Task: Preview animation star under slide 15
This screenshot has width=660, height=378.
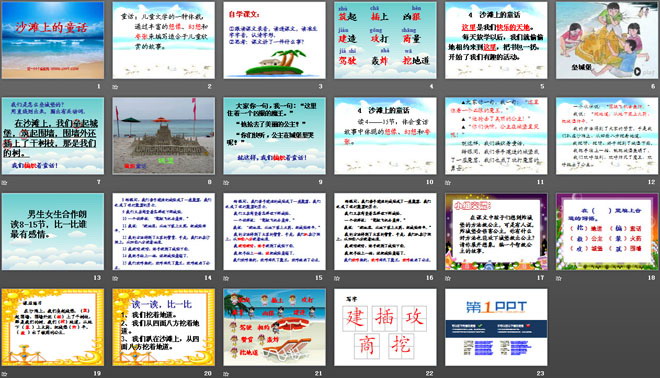Action: point(226,278)
